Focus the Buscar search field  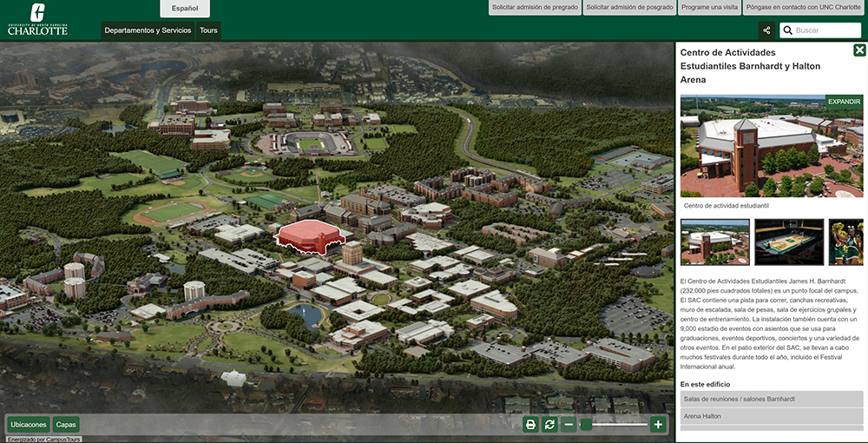point(820,30)
